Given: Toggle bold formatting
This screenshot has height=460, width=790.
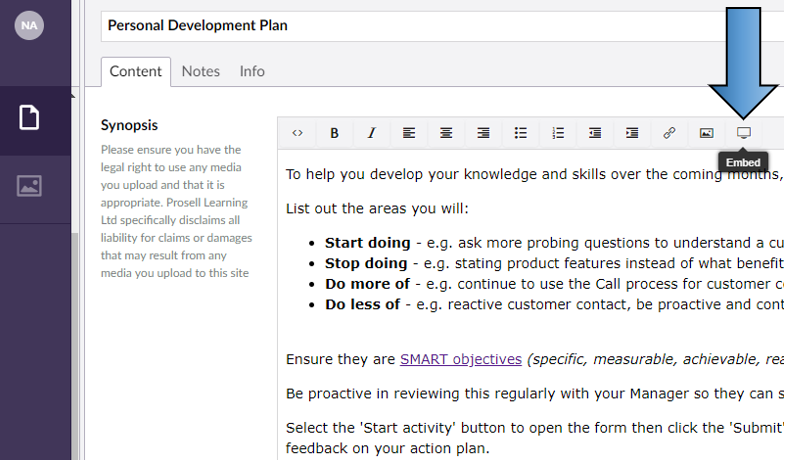Looking at the screenshot, I should [x=334, y=133].
